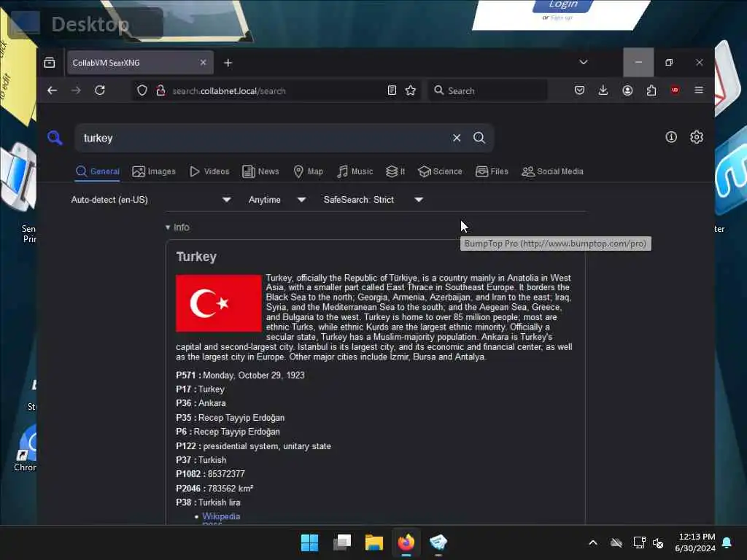Open SearXNG preferences gear
747x560 pixels.
click(x=697, y=138)
